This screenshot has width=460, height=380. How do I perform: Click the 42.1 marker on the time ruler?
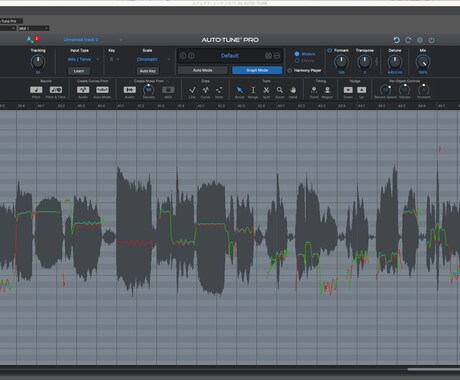pyautogui.click(x=201, y=106)
